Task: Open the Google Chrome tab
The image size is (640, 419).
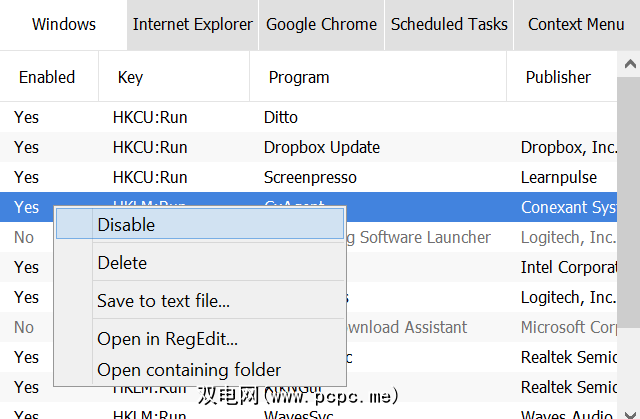Action: (x=321, y=25)
